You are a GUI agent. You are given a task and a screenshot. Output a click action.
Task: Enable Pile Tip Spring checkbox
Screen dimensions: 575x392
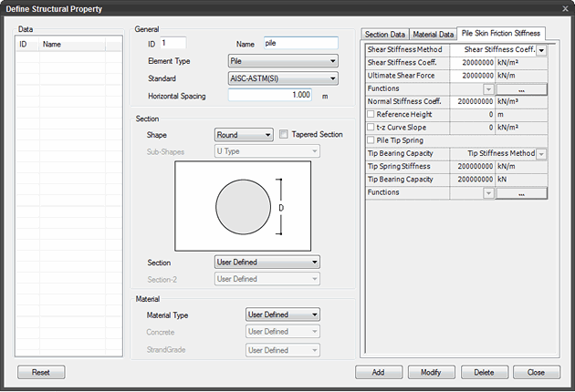[371, 140]
